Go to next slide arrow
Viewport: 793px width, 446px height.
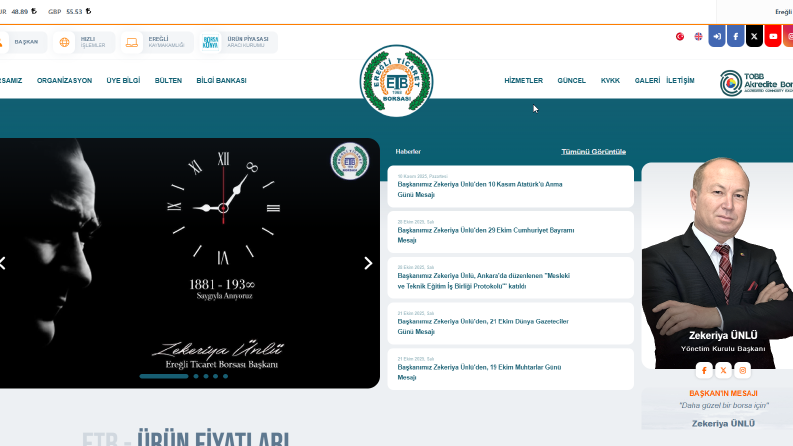pyautogui.click(x=368, y=263)
